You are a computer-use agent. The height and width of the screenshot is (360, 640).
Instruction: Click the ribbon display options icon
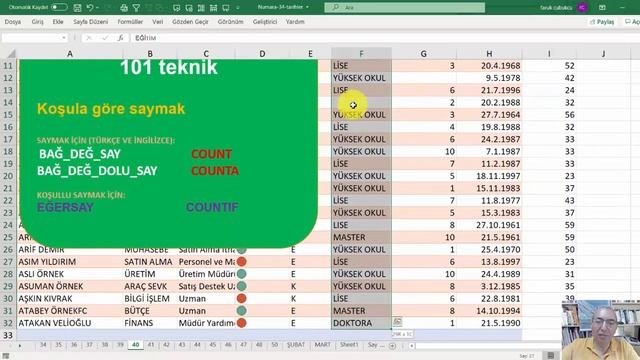tap(602, 7)
